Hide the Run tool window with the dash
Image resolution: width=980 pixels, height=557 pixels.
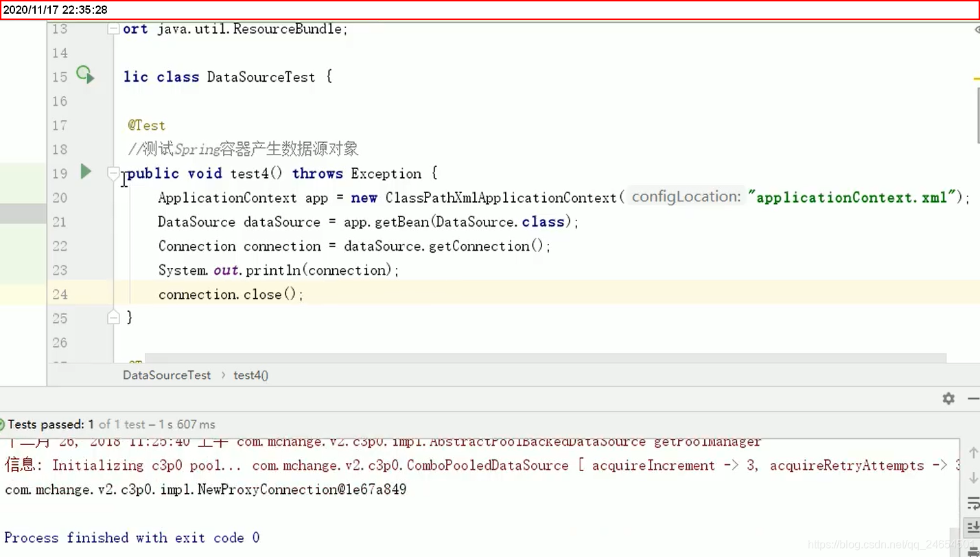[x=973, y=398]
